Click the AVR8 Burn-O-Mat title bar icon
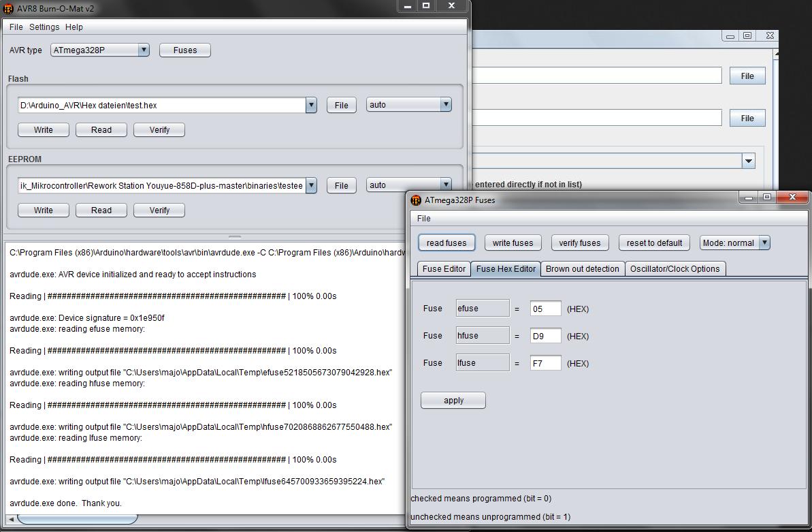Image resolution: width=812 pixels, height=532 pixels. (7, 8)
